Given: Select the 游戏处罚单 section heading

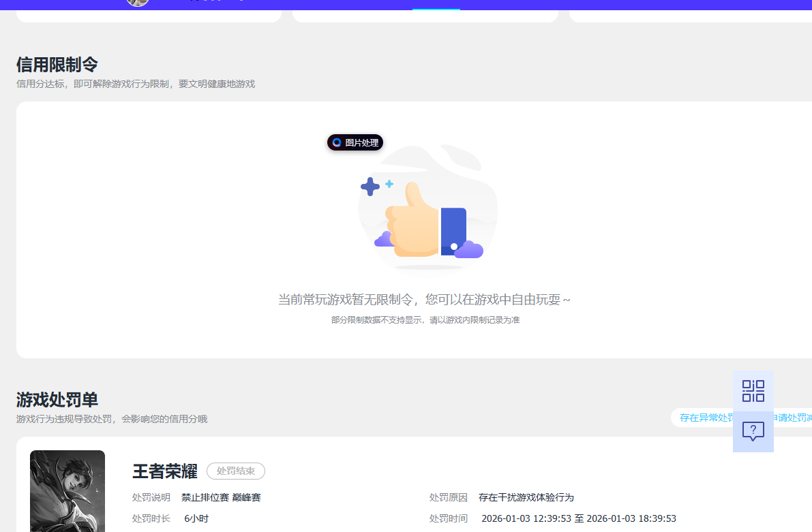Looking at the screenshot, I should [57, 400].
